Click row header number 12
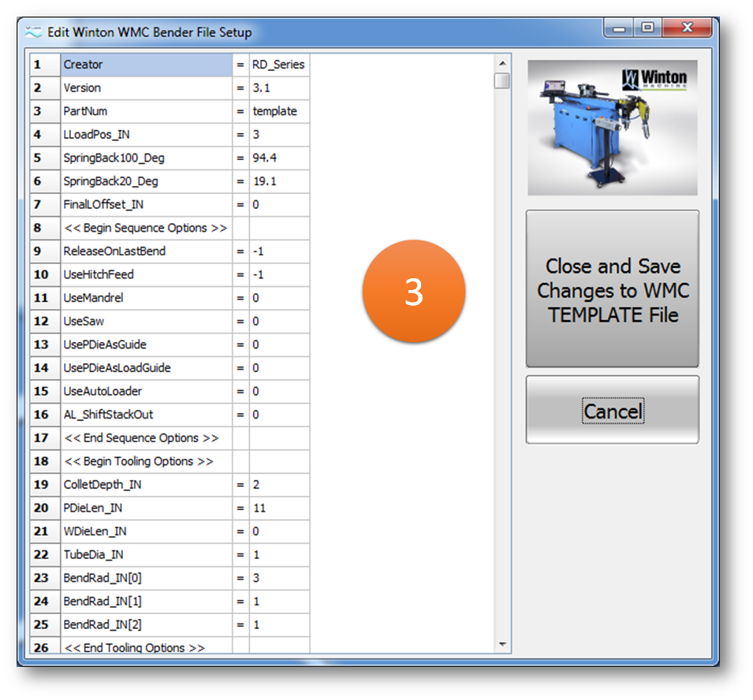The image size is (753, 700). [45, 322]
